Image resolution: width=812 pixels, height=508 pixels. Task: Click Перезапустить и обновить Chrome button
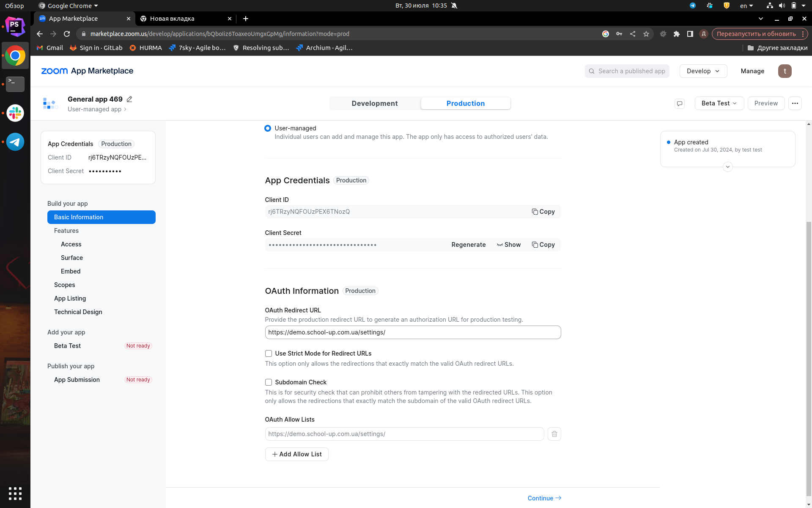[x=760, y=34]
